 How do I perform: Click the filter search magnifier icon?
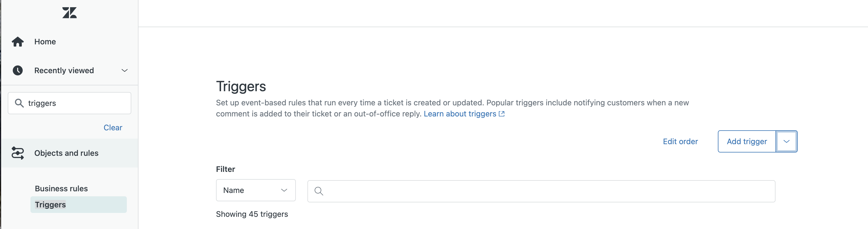319,191
